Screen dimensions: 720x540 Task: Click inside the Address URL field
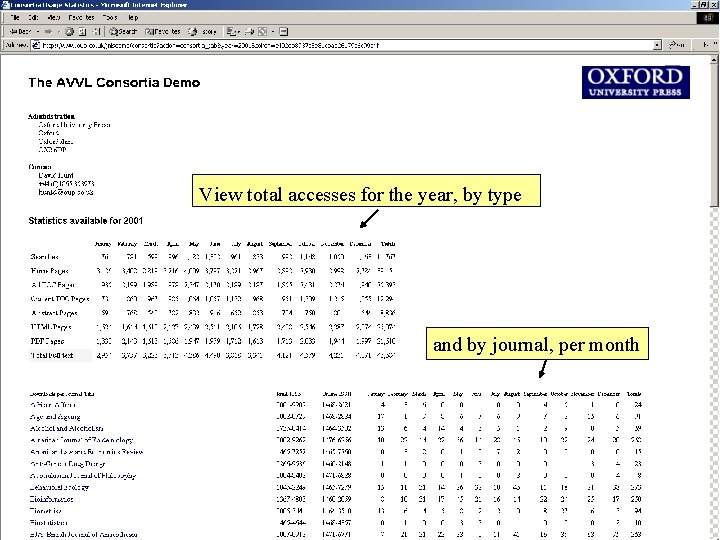tap(347, 45)
